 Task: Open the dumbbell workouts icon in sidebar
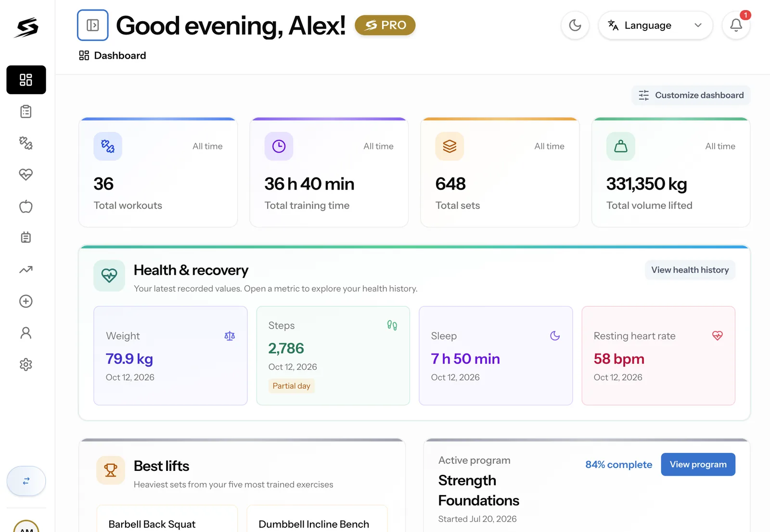pos(26,143)
